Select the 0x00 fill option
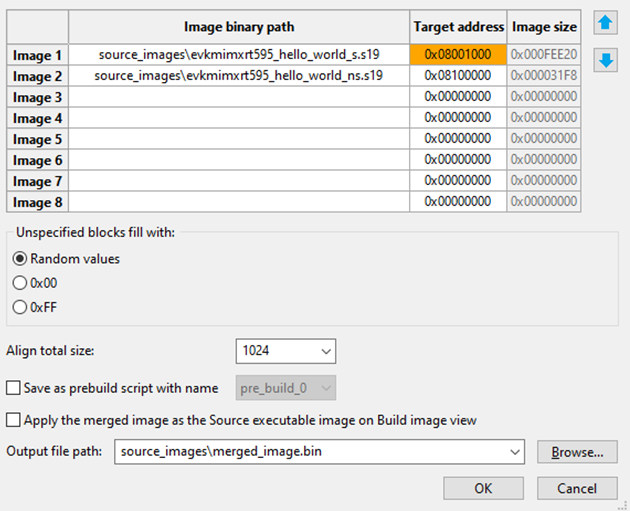The image size is (630, 511). point(21,283)
